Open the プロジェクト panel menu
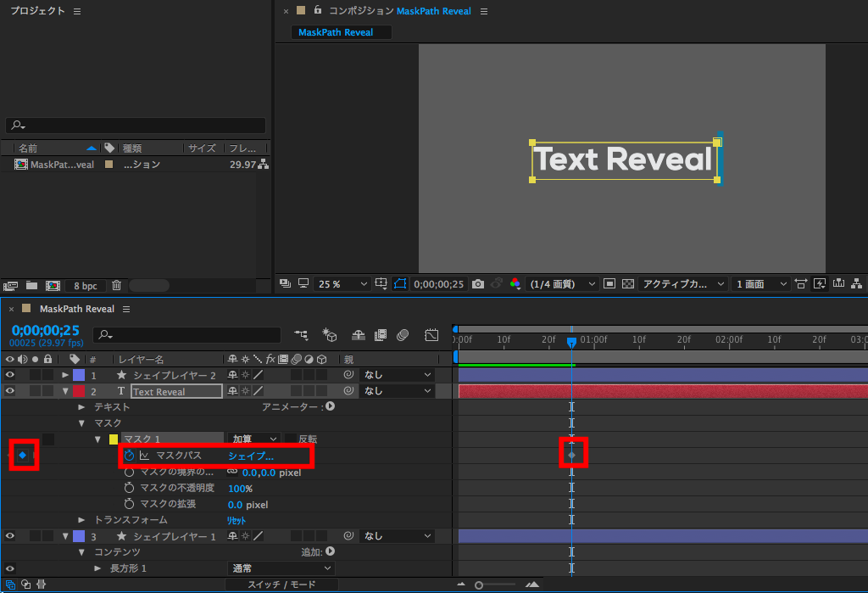 point(77,11)
